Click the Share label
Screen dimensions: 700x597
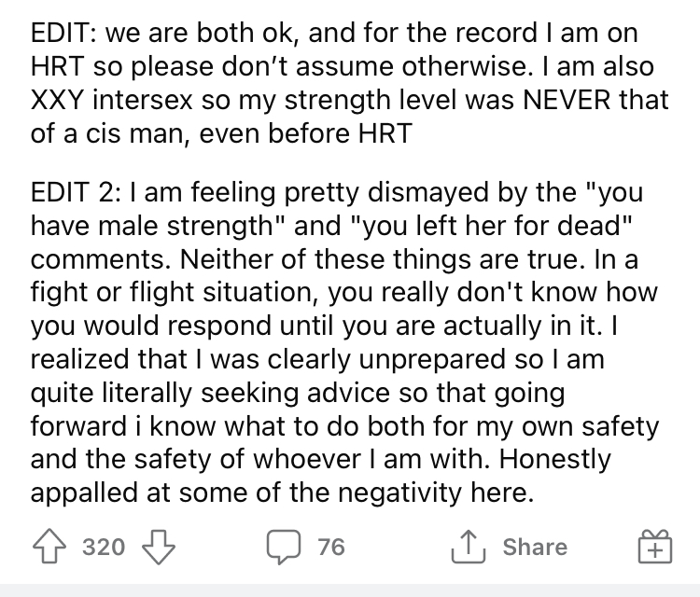point(535,547)
